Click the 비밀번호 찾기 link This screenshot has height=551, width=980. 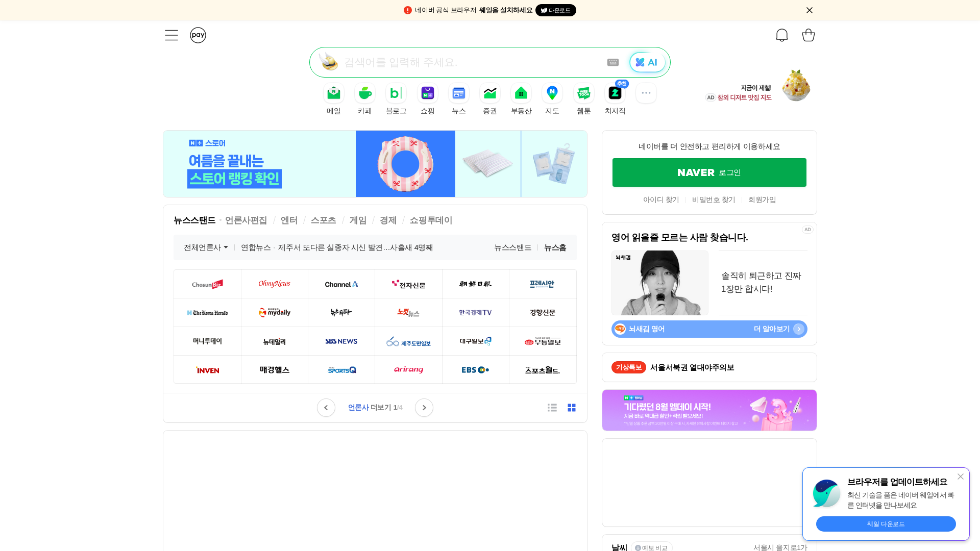tap(714, 200)
